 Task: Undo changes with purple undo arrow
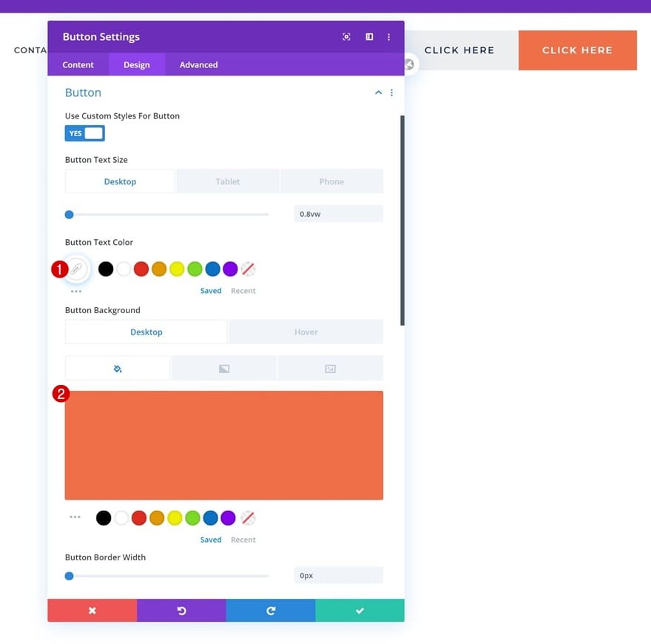[x=181, y=611]
